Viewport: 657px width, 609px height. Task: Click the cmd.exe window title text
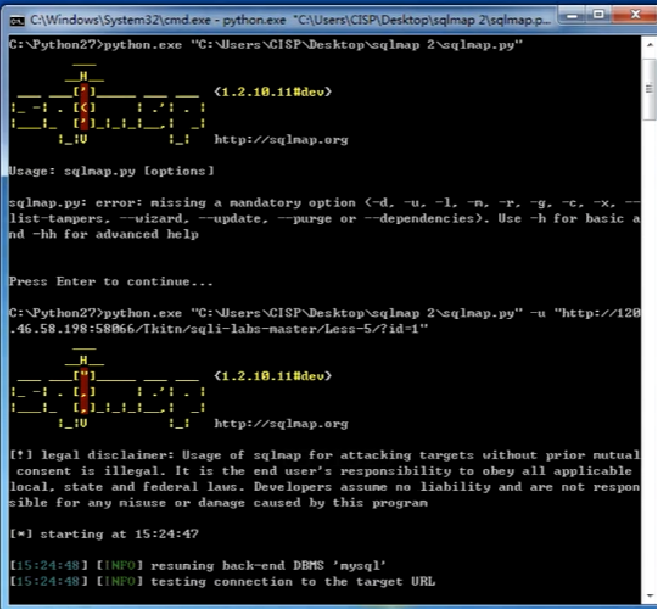click(290, 20)
